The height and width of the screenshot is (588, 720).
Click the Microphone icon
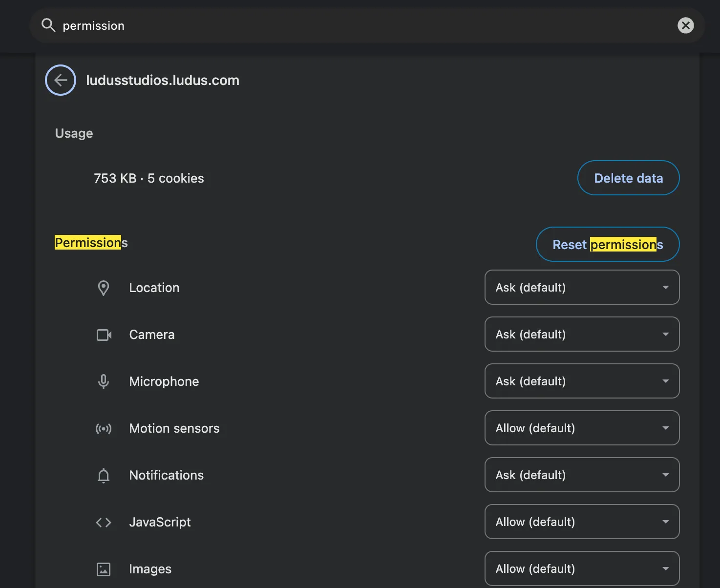coord(104,381)
